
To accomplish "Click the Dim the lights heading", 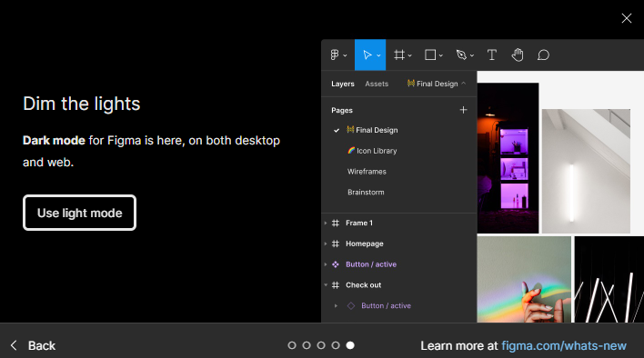I will pos(81,104).
